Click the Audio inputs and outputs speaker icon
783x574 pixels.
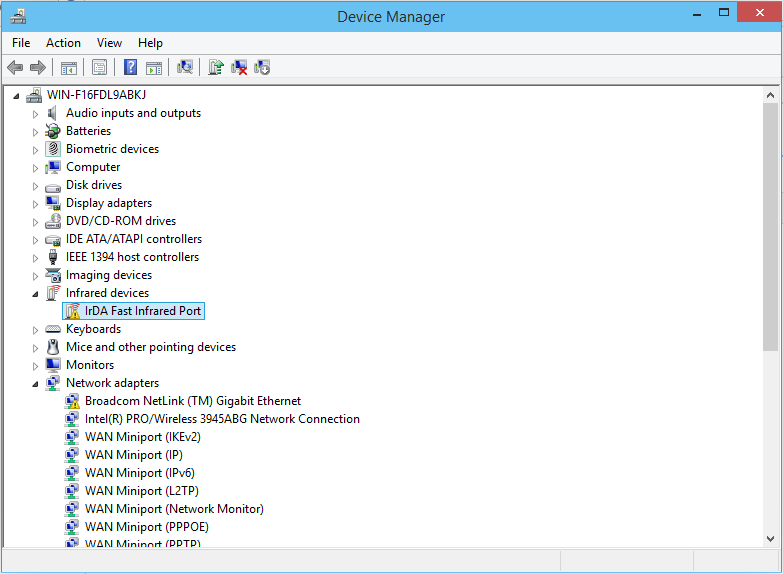(52, 113)
